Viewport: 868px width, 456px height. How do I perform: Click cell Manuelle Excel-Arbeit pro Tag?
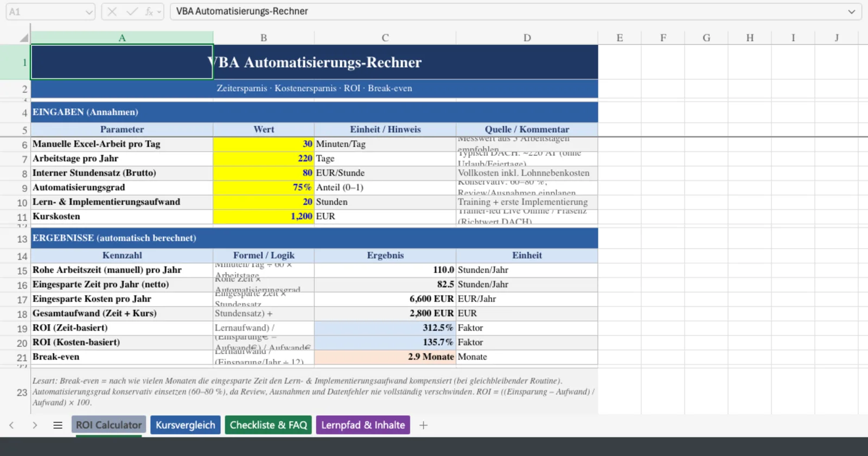(122, 144)
